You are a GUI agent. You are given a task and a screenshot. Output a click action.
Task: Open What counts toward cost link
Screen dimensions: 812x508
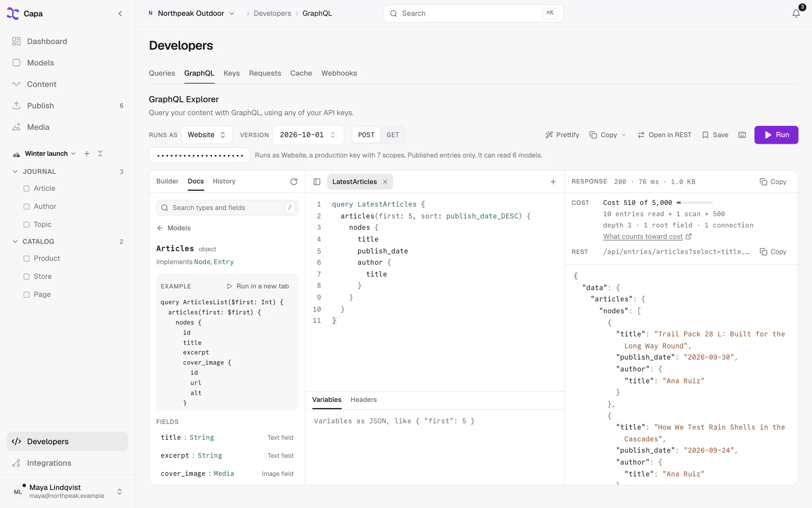point(647,237)
